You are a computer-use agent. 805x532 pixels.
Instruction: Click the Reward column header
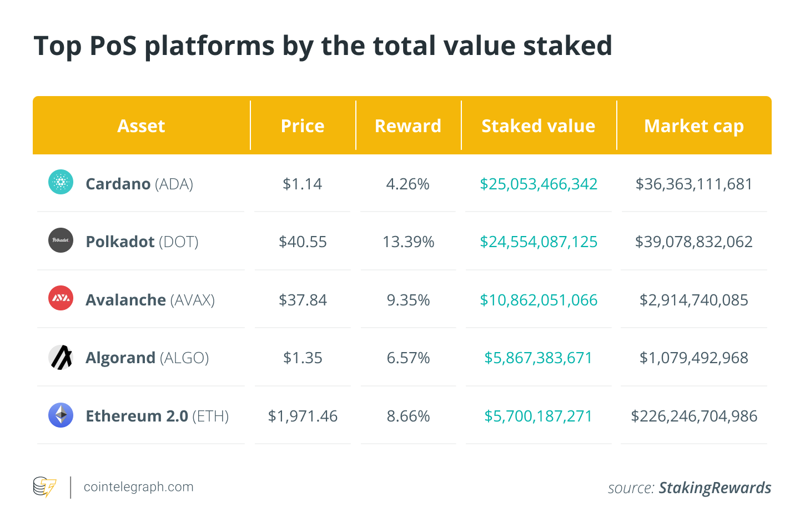pos(408,126)
